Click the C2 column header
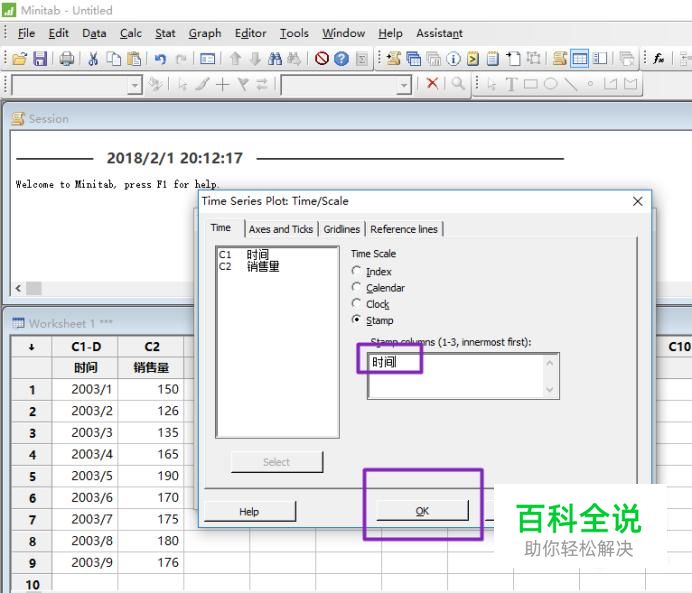Image resolution: width=692 pixels, height=593 pixels. 151,347
